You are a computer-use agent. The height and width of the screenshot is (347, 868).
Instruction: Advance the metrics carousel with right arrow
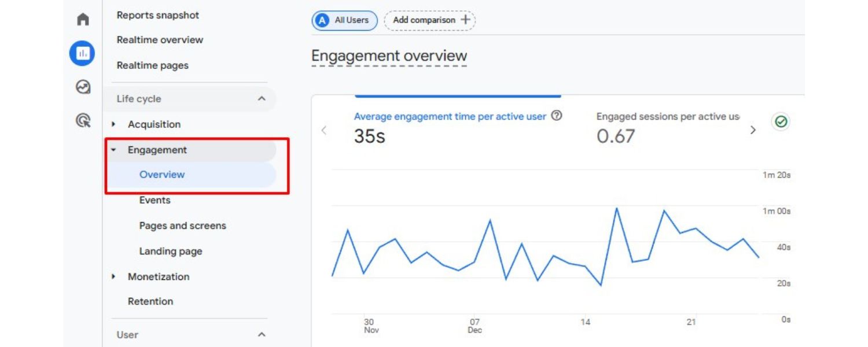pos(753,130)
